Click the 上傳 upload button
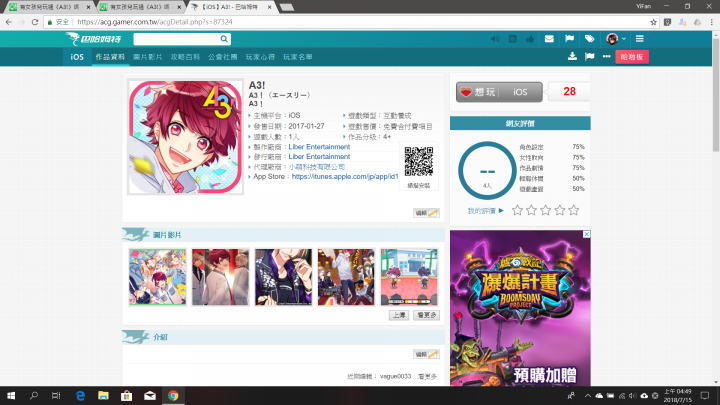The image size is (720, 405). point(399,315)
